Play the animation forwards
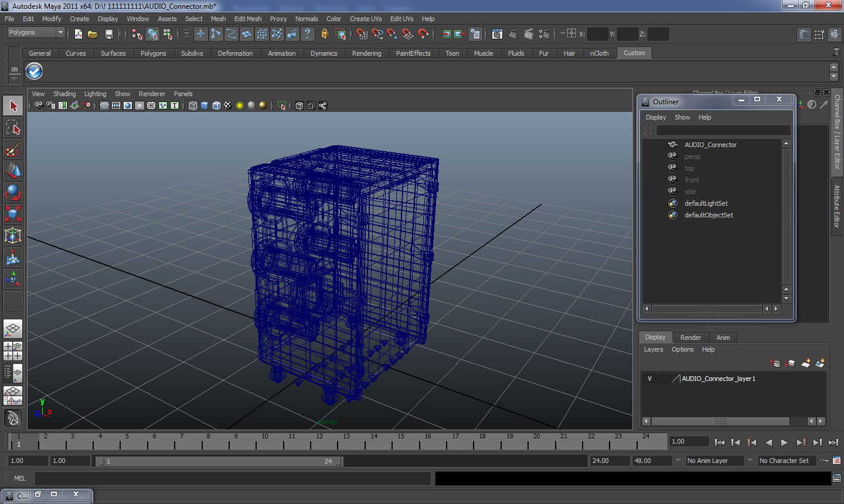Viewport: 844px width, 504px height. tap(784, 442)
